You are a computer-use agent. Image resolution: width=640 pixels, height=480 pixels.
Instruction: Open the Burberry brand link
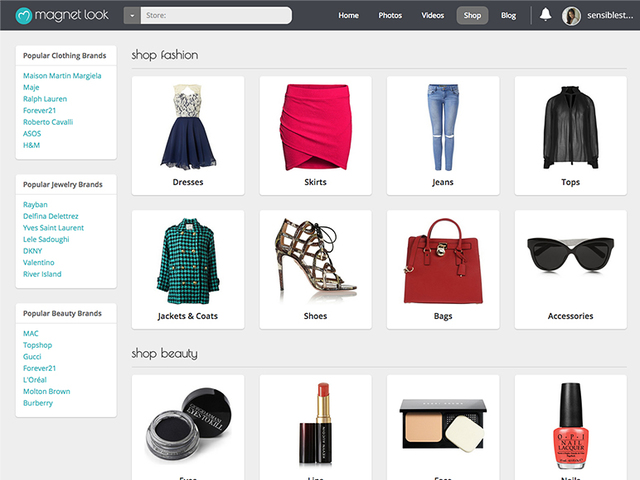tap(38, 403)
